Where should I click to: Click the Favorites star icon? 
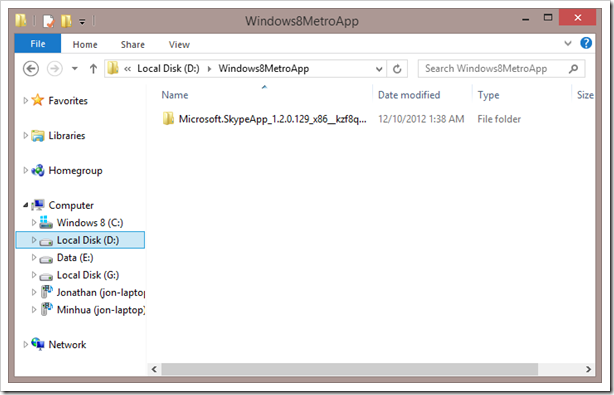pos(38,100)
